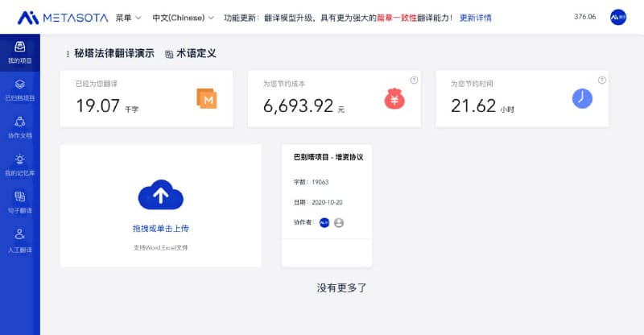Click the 21.62 小时 value
Screen dimensions: 644x335
point(482,106)
